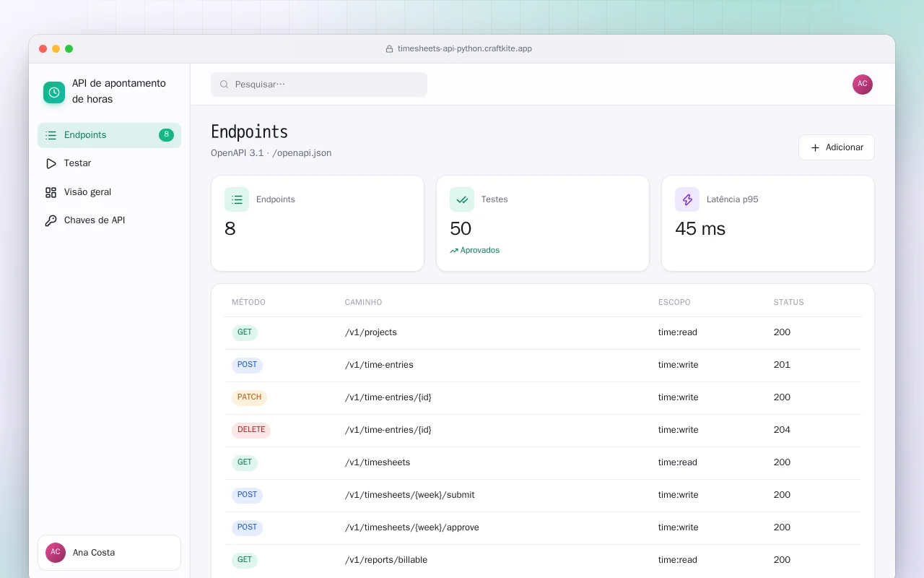Click Ana Costa's avatar in the sidebar

tap(56, 553)
